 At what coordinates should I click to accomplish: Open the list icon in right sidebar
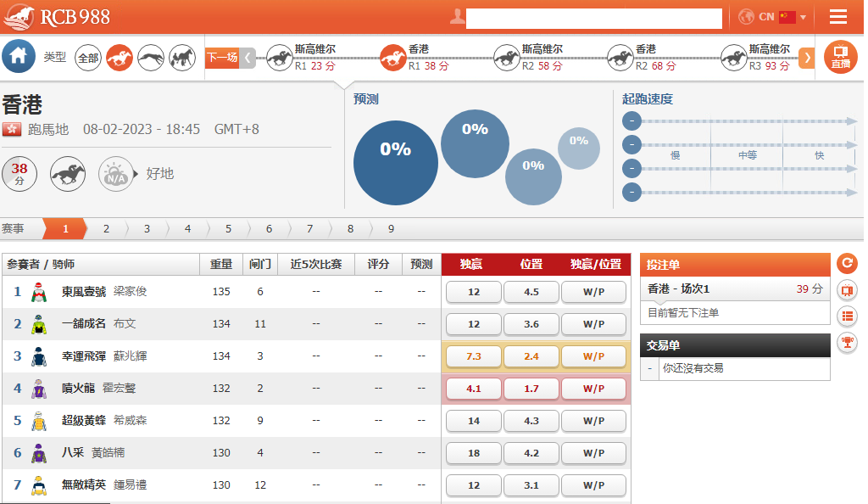point(846,316)
